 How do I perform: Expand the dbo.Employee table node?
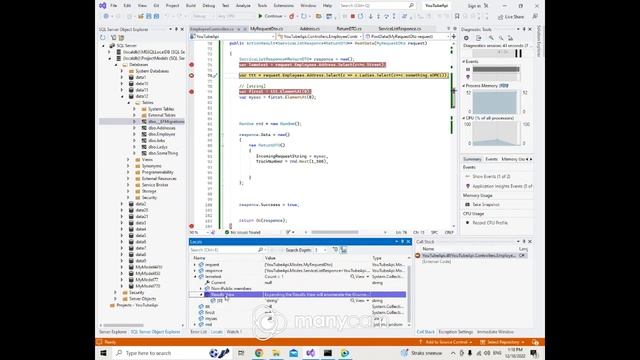[134, 134]
